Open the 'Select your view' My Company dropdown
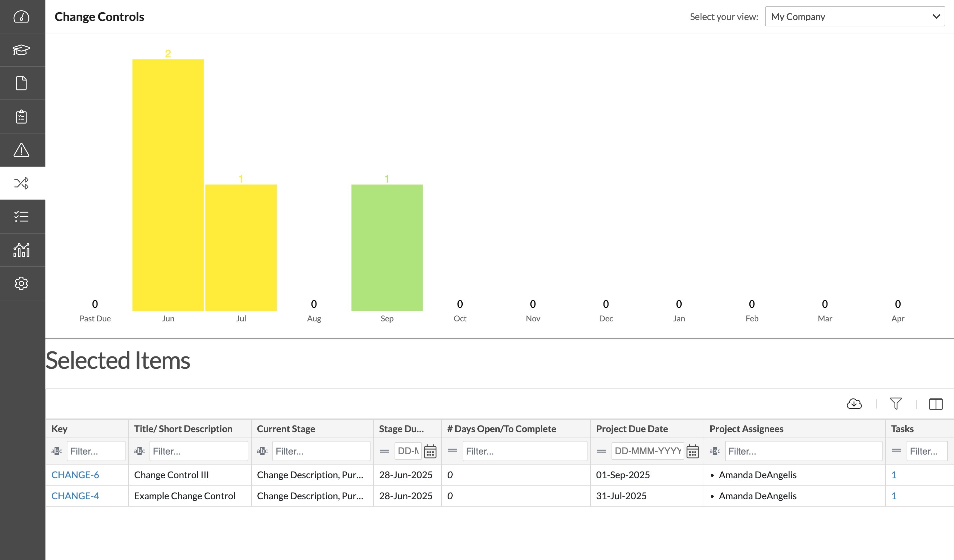Image resolution: width=954 pixels, height=560 pixels. tap(855, 16)
